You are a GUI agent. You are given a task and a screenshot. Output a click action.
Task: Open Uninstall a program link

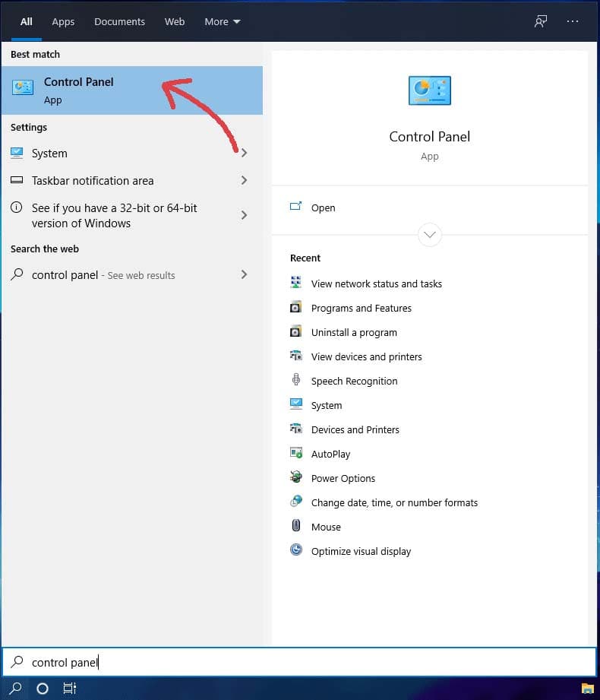[354, 333]
